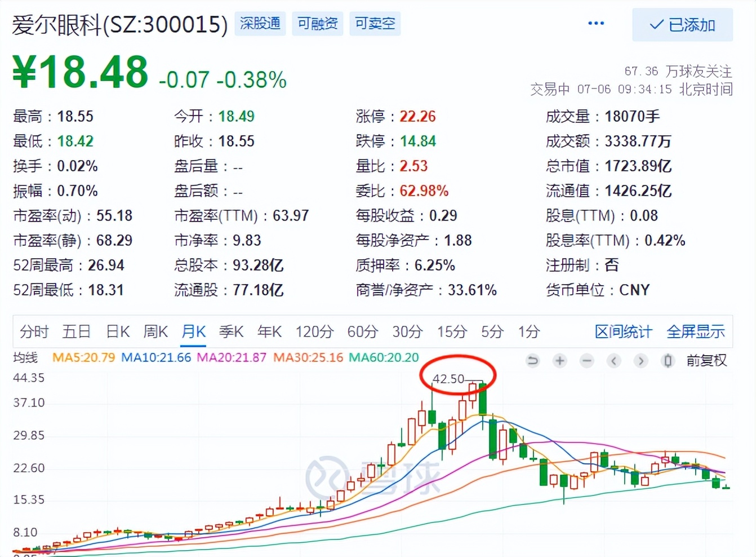Zoom out of the chart using minus icon
The width and height of the screenshot is (756, 557).
tap(586, 361)
